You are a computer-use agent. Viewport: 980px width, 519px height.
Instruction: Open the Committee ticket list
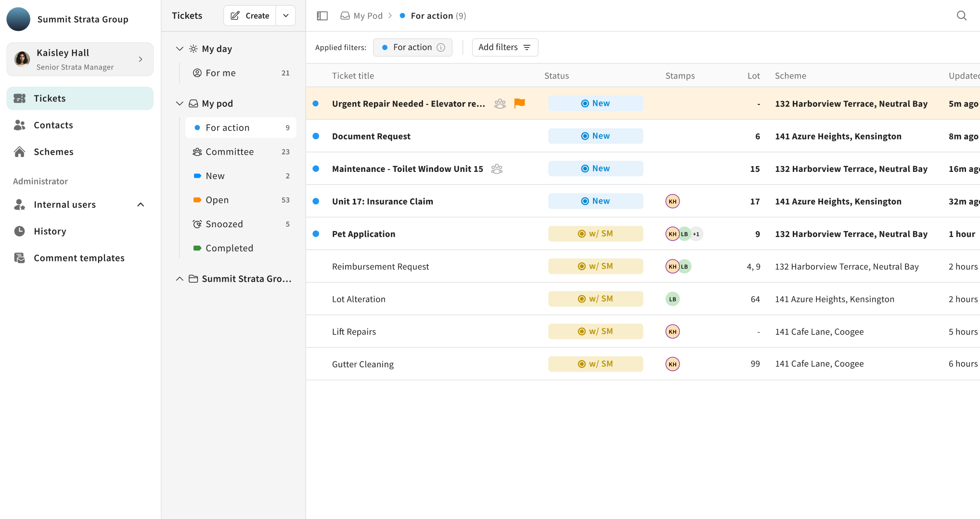pyautogui.click(x=230, y=152)
